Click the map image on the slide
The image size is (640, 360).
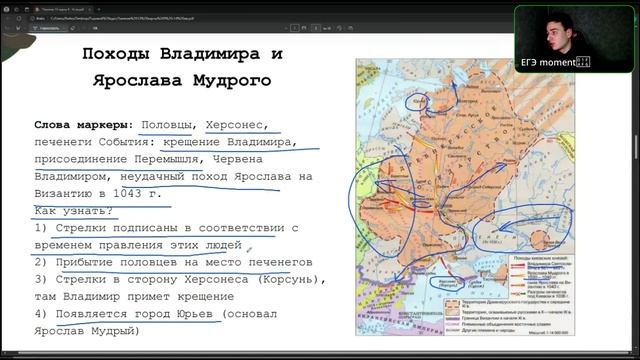[x=465, y=197]
